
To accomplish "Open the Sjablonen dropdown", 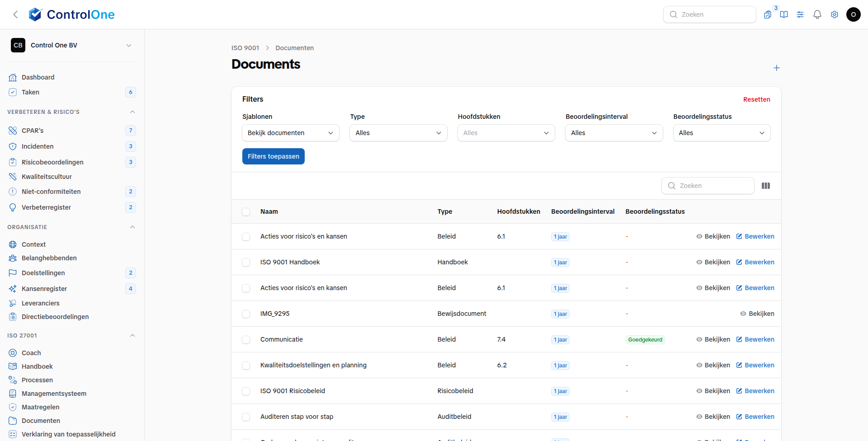I will click(x=291, y=133).
